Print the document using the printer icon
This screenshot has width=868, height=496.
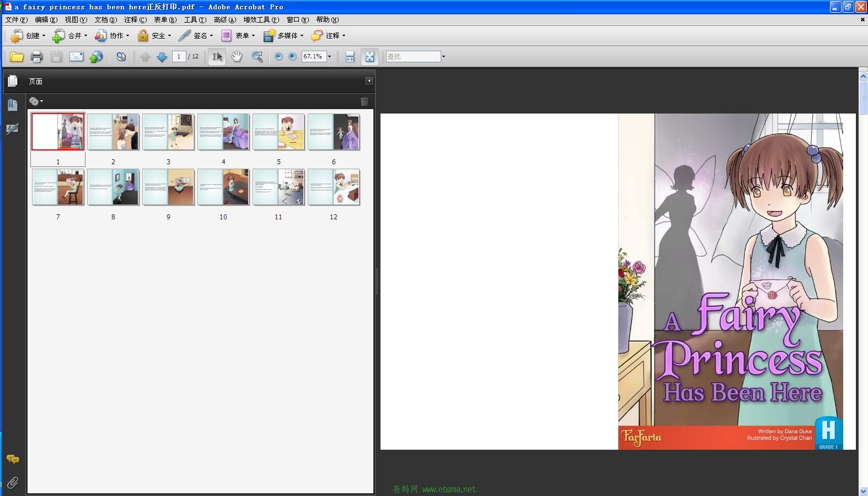pos(37,57)
